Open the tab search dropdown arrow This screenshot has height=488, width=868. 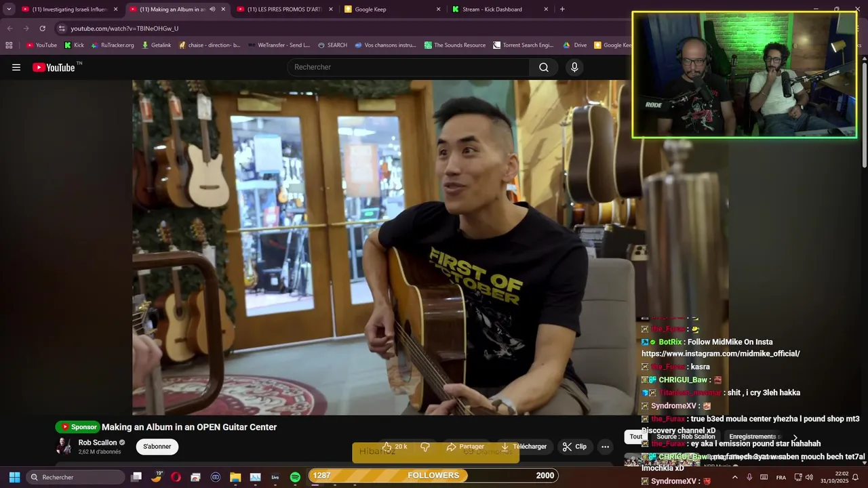pyautogui.click(x=9, y=9)
